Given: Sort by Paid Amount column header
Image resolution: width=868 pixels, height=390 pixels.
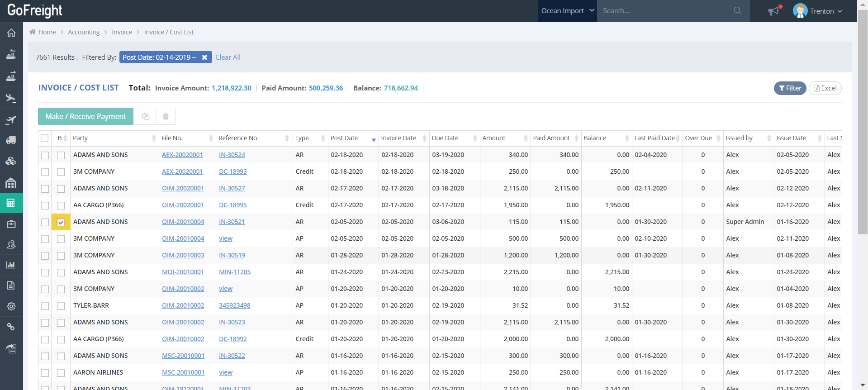Looking at the screenshot, I should coord(555,138).
